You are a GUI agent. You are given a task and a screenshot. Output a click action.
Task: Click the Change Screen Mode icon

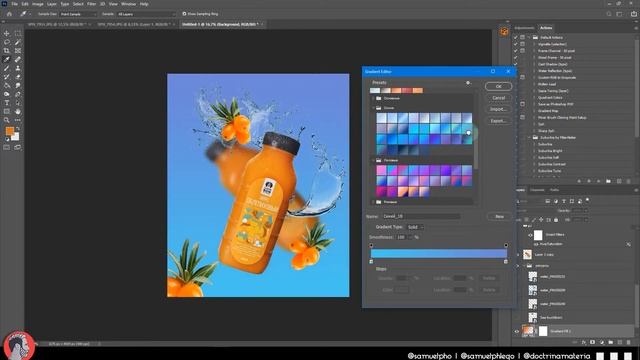tap(18, 147)
